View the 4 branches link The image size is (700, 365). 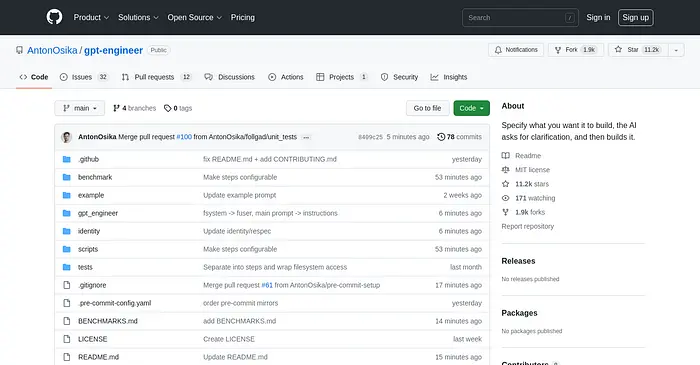pyautogui.click(x=134, y=108)
